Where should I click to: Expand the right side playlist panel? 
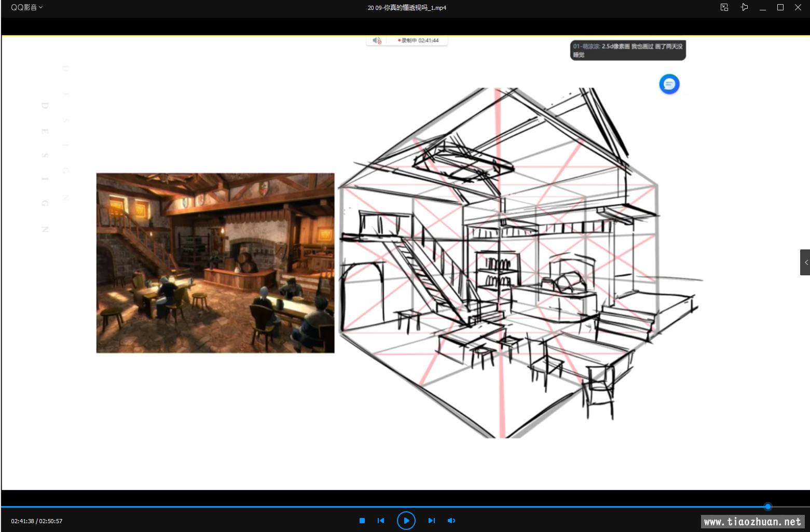805,262
